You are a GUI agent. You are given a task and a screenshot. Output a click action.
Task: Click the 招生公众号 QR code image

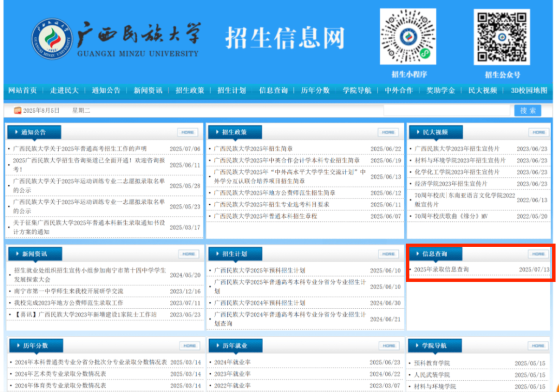tap(502, 37)
